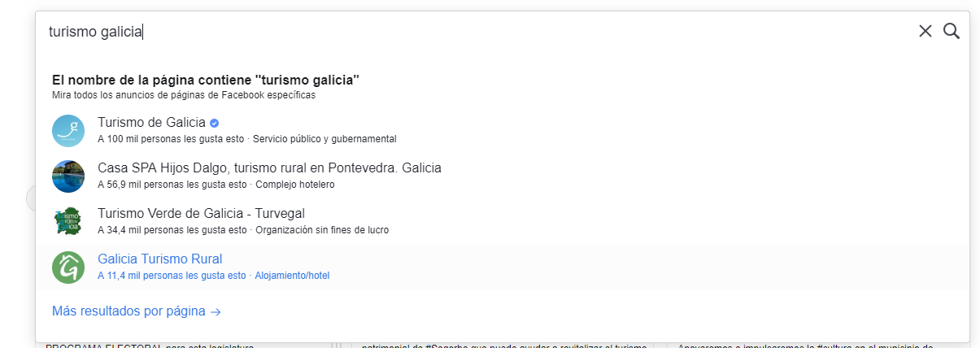Choose Casa SPA Hijos Dalgo, turismo rural en Pontevedra
This screenshot has width=980, height=348.
click(503, 176)
